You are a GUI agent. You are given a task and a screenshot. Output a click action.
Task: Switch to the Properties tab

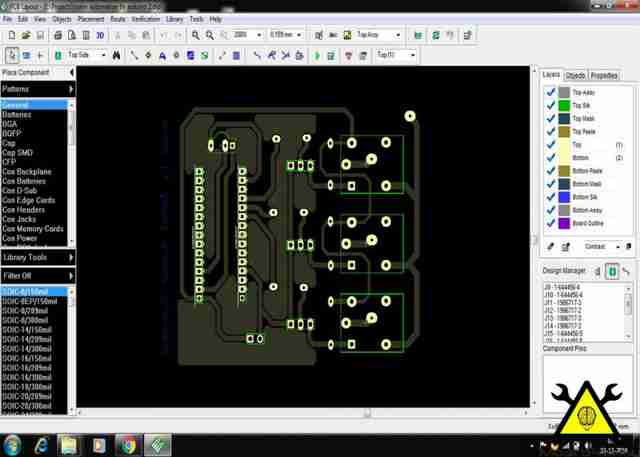click(x=604, y=75)
